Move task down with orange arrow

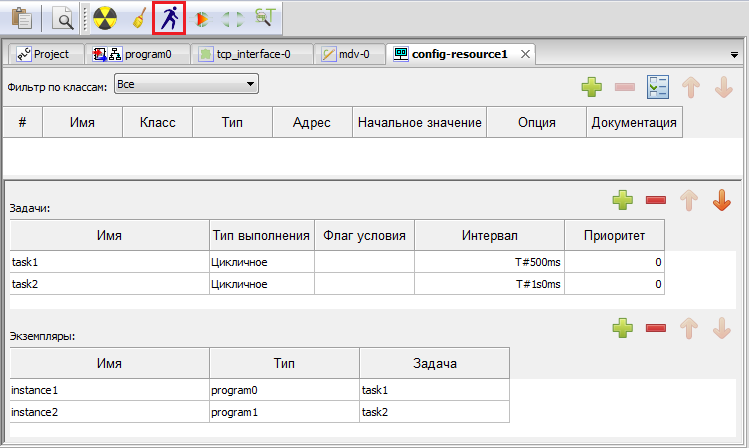(721, 201)
